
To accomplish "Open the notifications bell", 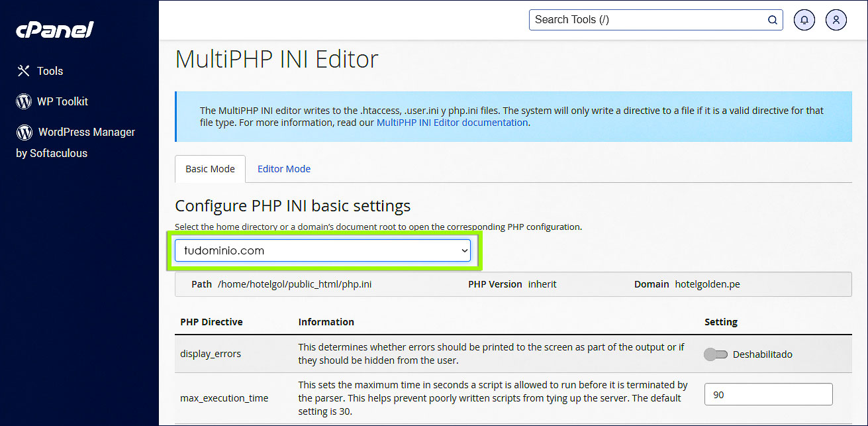I will 804,19.
